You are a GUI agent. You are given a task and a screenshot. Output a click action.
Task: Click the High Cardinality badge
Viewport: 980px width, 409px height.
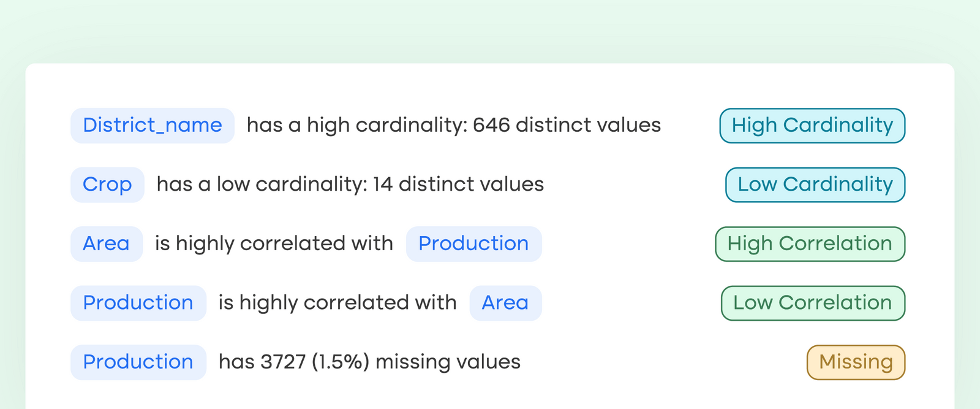tap(812, 125)
